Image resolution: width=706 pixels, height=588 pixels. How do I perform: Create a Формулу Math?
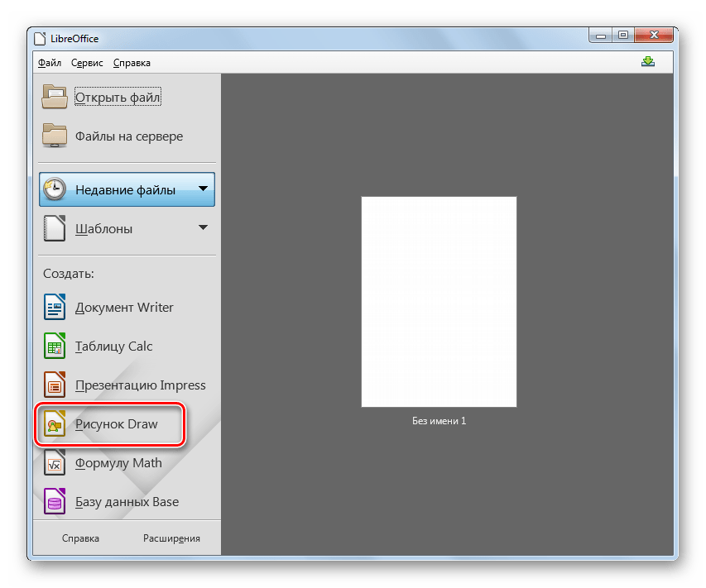(x=119, y=463)
